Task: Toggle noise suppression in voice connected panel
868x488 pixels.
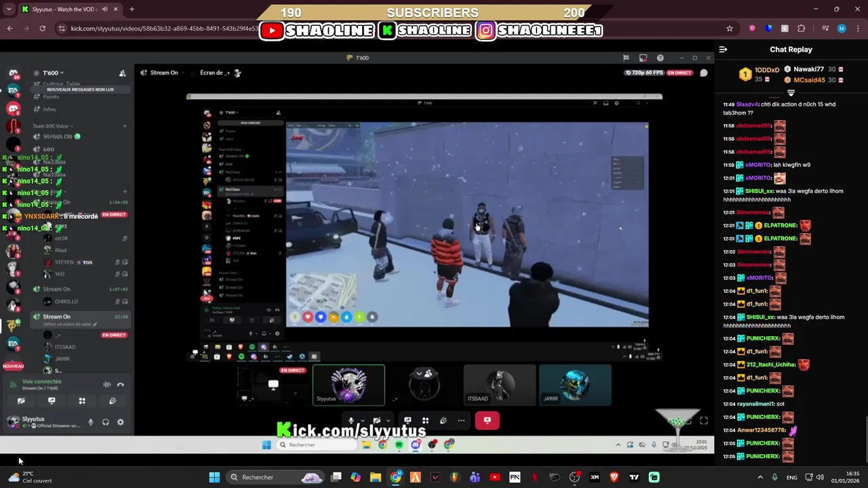Action: pos(106,384)
